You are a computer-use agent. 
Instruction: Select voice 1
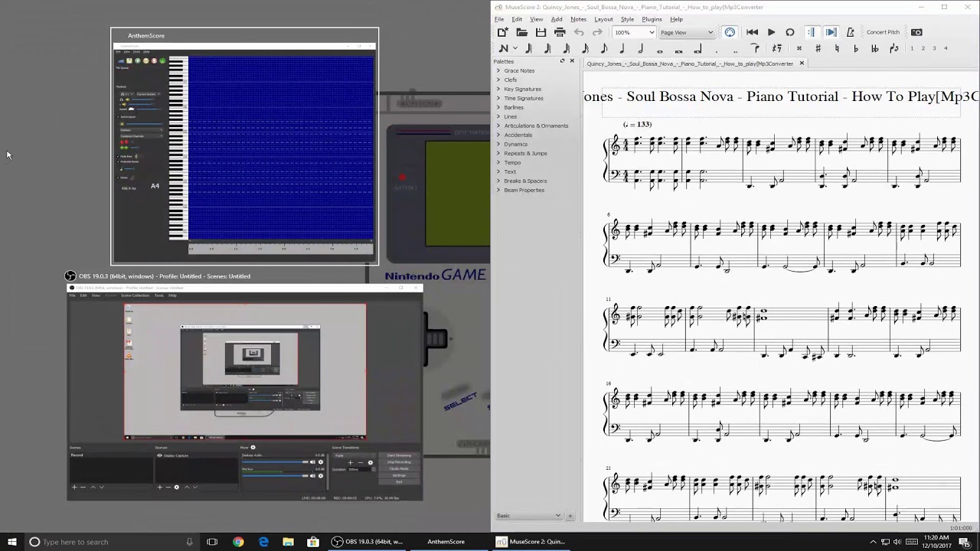912,48
